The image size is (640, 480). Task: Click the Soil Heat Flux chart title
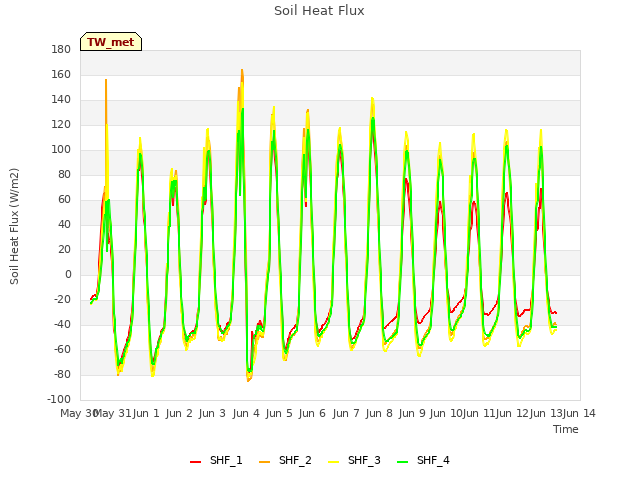click(x=319, y=11)
